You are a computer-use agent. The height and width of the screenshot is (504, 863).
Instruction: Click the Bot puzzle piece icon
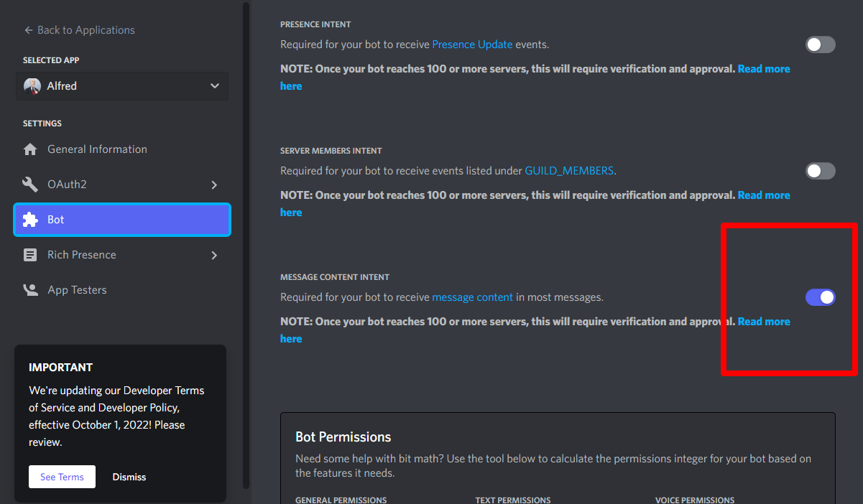pyautogui.click(x=30, y=220)
